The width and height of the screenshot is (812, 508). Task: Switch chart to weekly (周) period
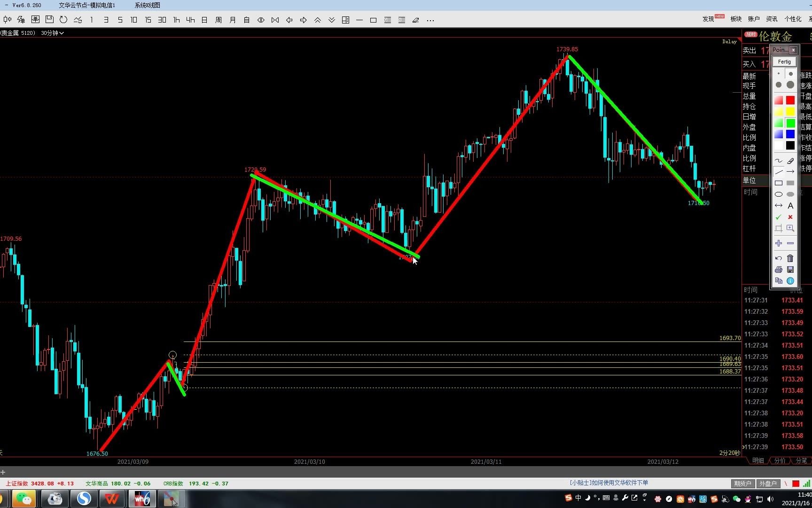click(x=219, y=20)
